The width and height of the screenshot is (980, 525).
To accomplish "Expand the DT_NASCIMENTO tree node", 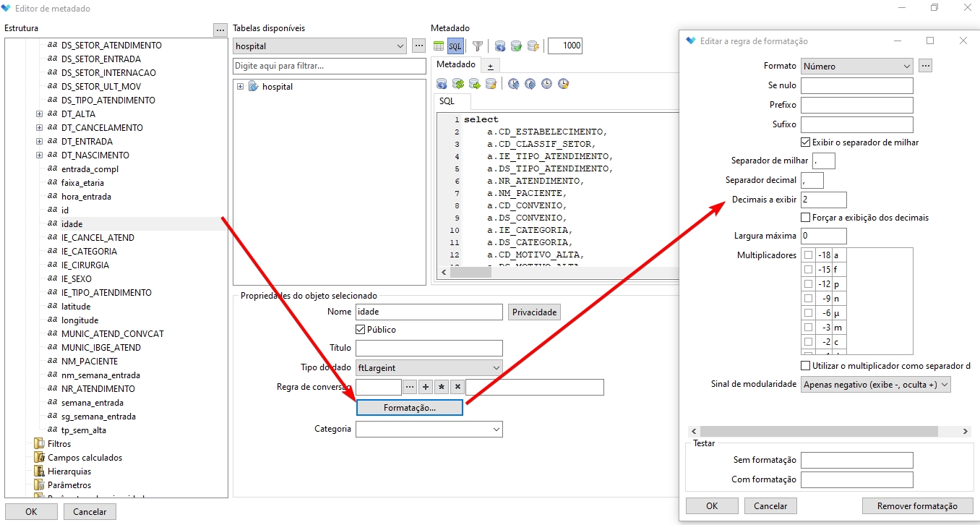I will (x=40, y=155).
